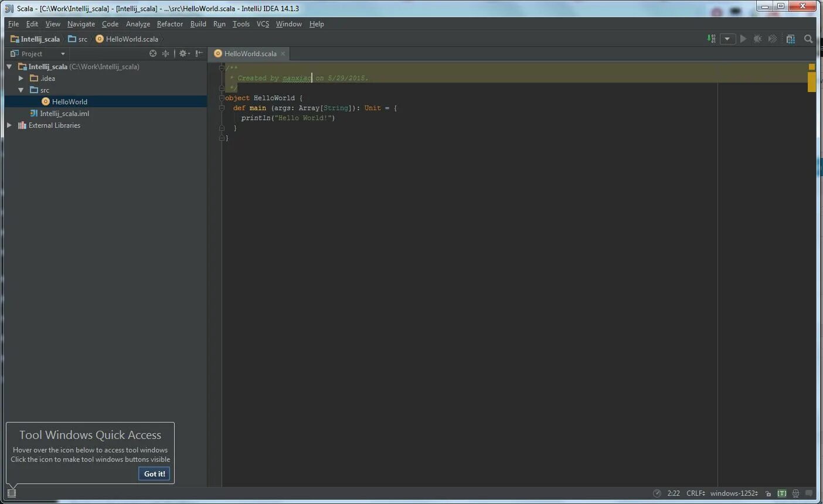Click the Debug bug icon
The height and width of the screenshot is (504, 823).
pyautogui.click(x=758, y=39)
